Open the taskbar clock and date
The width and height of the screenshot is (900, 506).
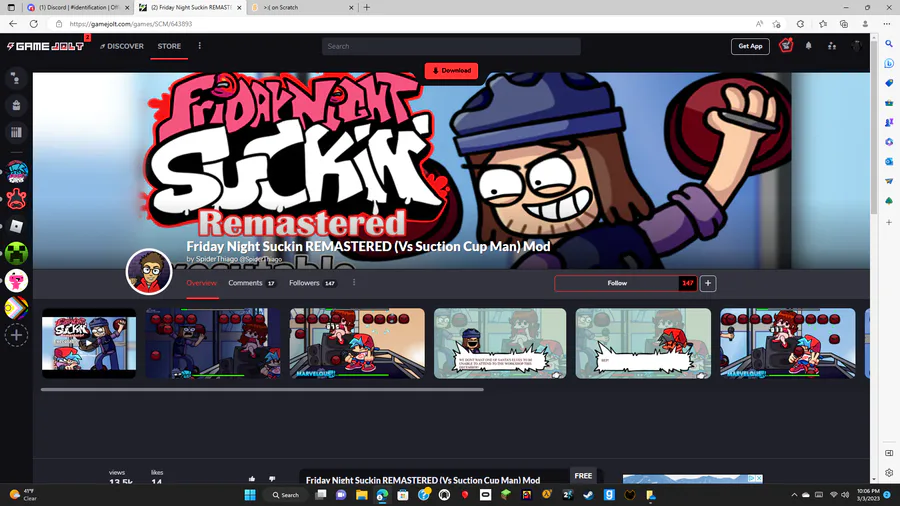click(867, 495)
